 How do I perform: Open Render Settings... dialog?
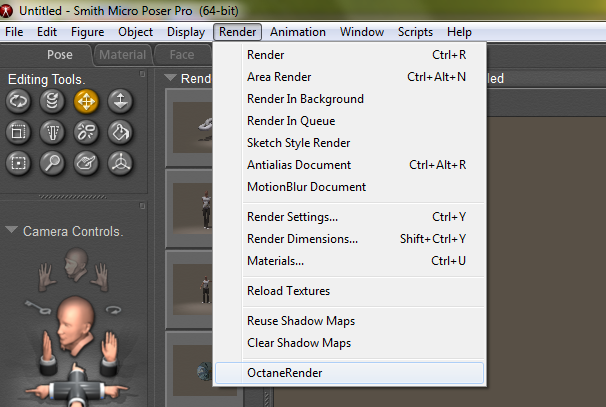pyautogui.click(x=349, y=217)
